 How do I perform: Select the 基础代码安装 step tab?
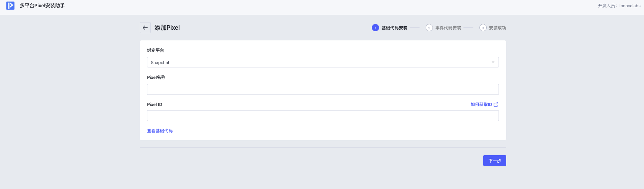click(394, 28)
